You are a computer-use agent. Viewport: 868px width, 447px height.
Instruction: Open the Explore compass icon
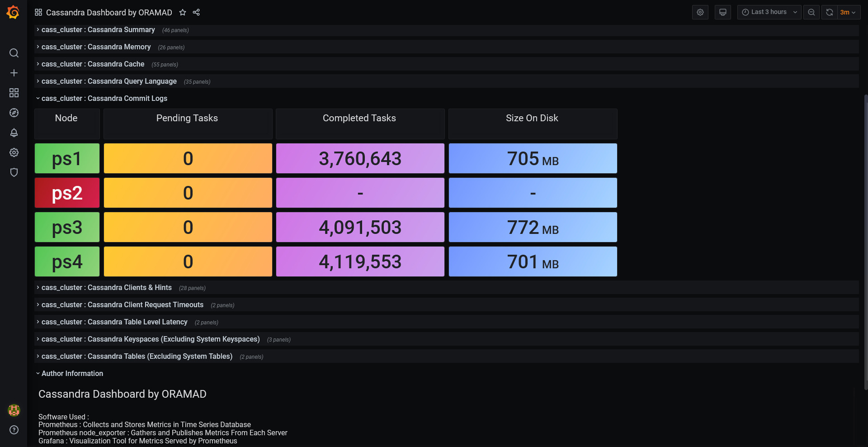(x=14, y=113)
